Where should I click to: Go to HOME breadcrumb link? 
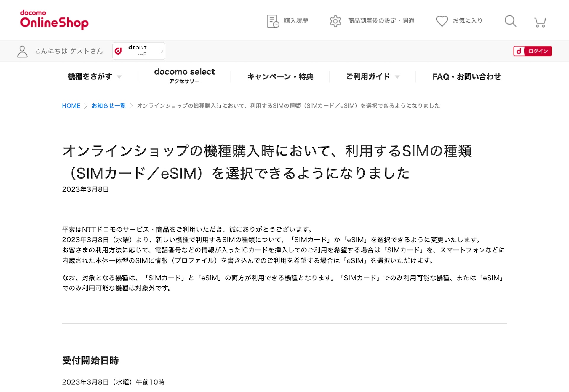pos(71,106)
